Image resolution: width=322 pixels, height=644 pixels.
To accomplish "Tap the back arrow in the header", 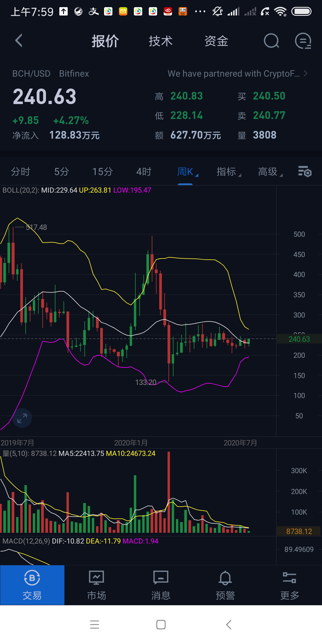I will point(19,41).
